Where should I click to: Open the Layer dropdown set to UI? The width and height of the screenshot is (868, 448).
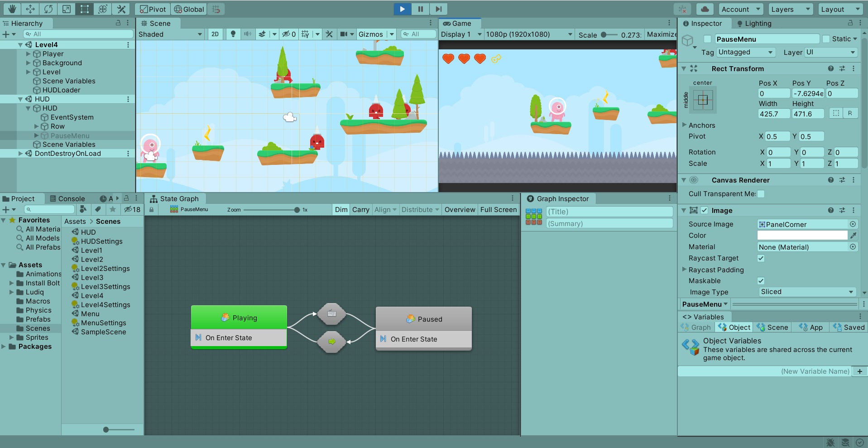point(830,52)
